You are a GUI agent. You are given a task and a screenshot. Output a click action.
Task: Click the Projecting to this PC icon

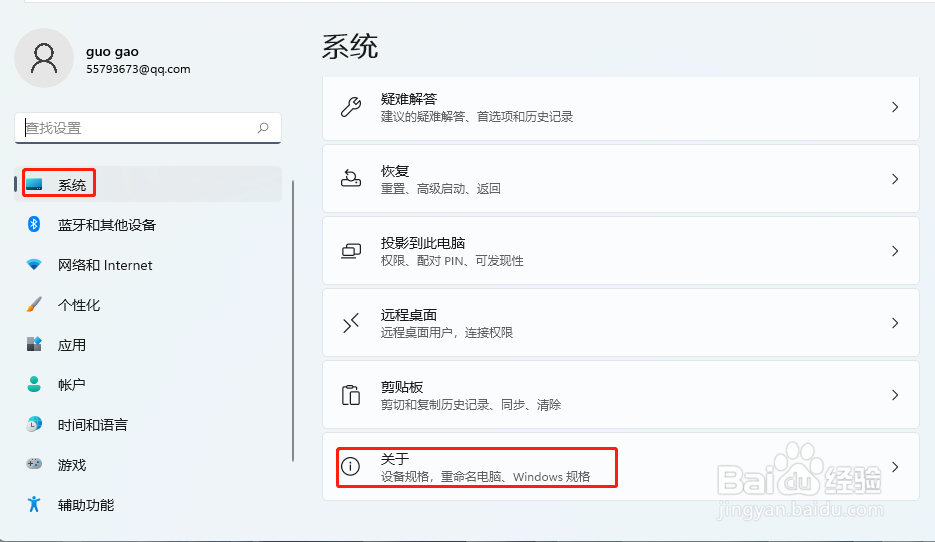pos(351,251)
